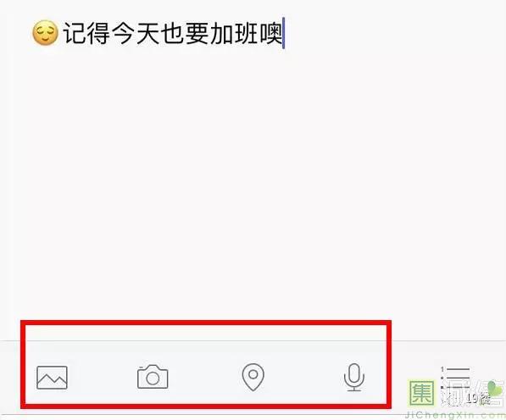Viewport: 506px width, 420px height.
Task: Click on the character 班 in note
Action: (x=247, y=33)
